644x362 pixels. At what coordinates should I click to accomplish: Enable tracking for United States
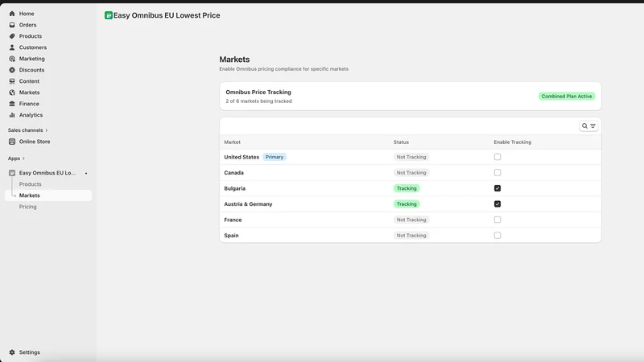pyautogui.click(x=497, y=157)
